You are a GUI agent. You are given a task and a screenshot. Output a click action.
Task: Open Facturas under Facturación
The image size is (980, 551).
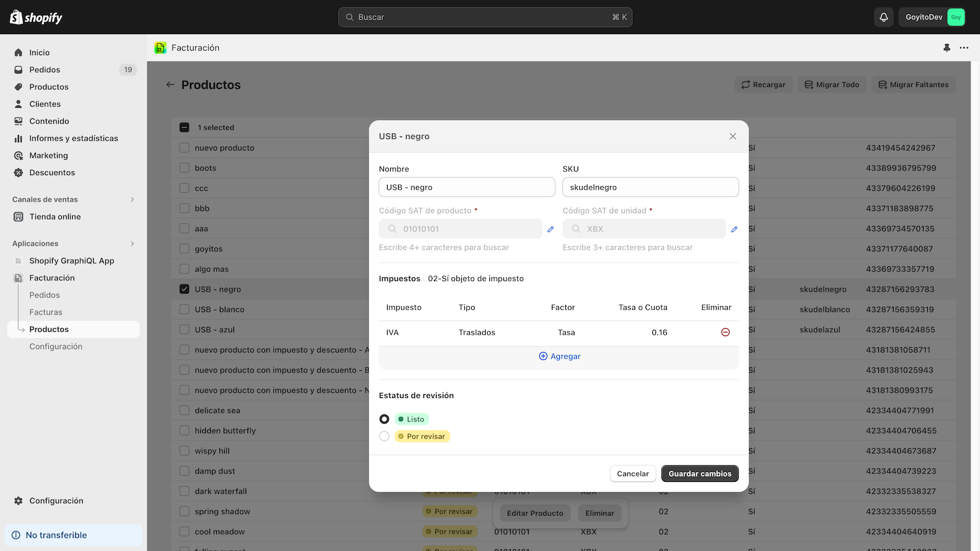click(46, 312)
